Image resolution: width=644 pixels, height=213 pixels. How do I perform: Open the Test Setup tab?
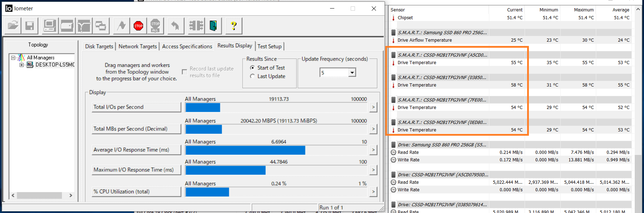269,46
